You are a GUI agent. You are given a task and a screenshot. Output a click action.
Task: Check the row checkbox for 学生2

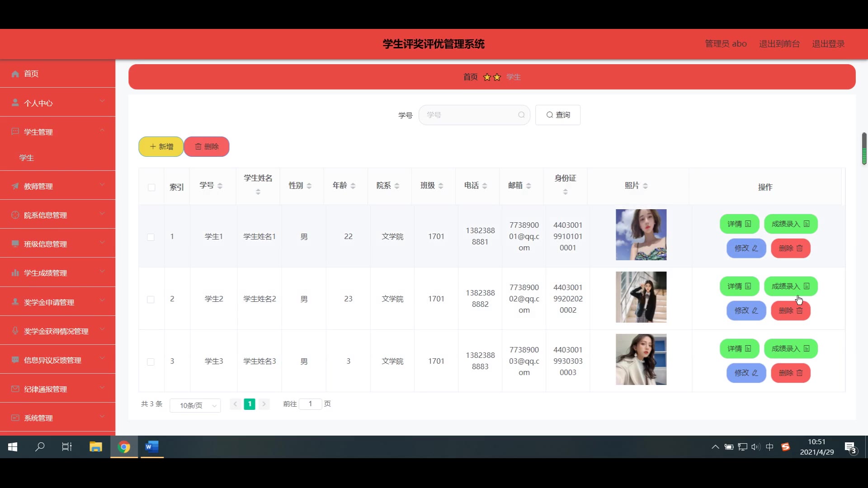(151, 299)
